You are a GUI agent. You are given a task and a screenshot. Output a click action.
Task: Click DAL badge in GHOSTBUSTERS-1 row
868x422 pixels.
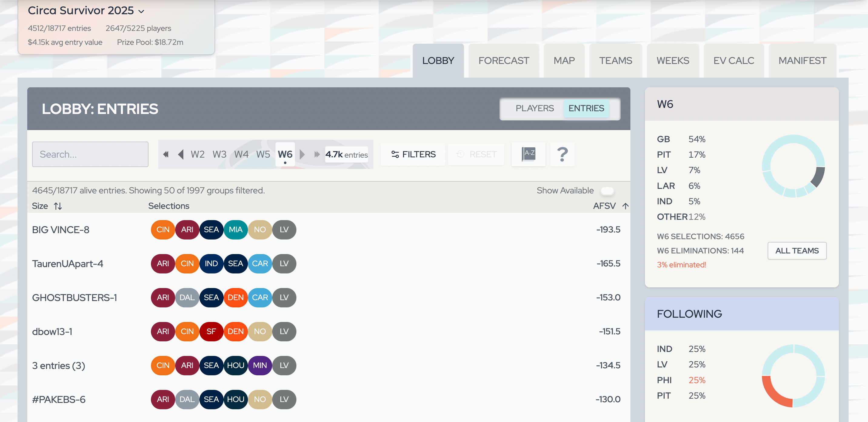[x=187, y=298]
